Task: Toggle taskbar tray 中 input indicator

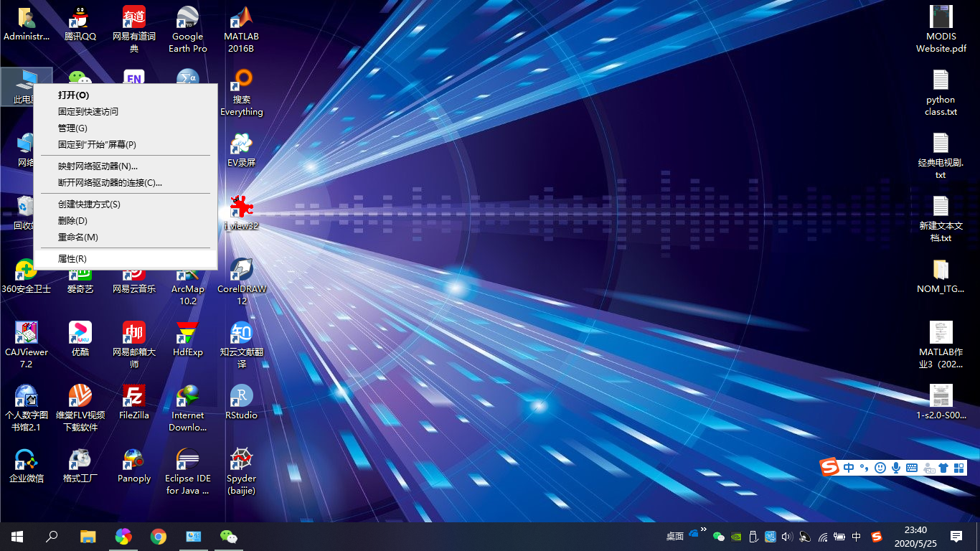Action: [x=857, y=537]
